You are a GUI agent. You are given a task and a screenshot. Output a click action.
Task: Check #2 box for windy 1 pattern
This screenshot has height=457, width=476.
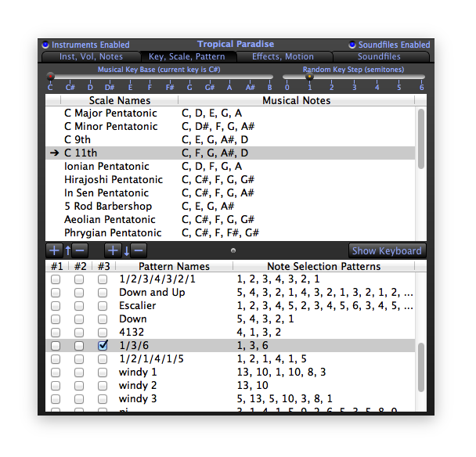pos(79,372)
